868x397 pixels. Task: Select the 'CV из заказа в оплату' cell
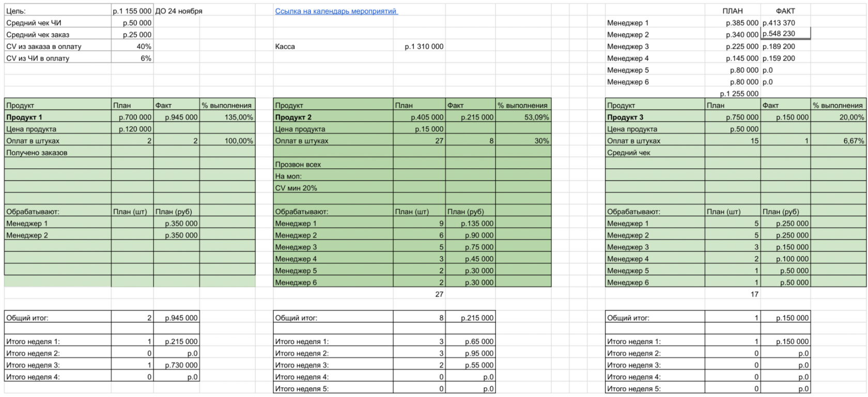coord(58,46)
